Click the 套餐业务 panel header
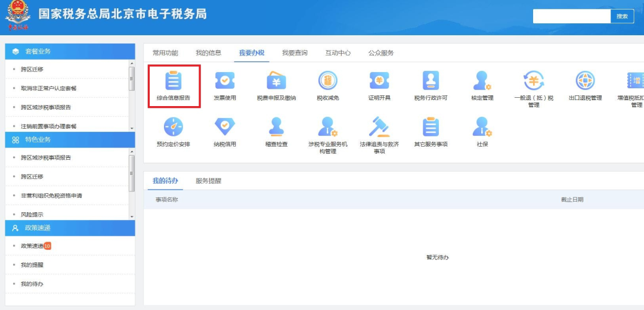Screen dimensions: 644x310 pos(70,51)
